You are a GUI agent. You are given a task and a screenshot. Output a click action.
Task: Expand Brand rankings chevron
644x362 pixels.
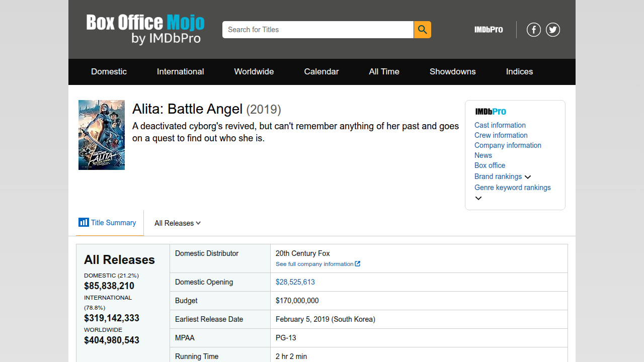pos(528,177)
